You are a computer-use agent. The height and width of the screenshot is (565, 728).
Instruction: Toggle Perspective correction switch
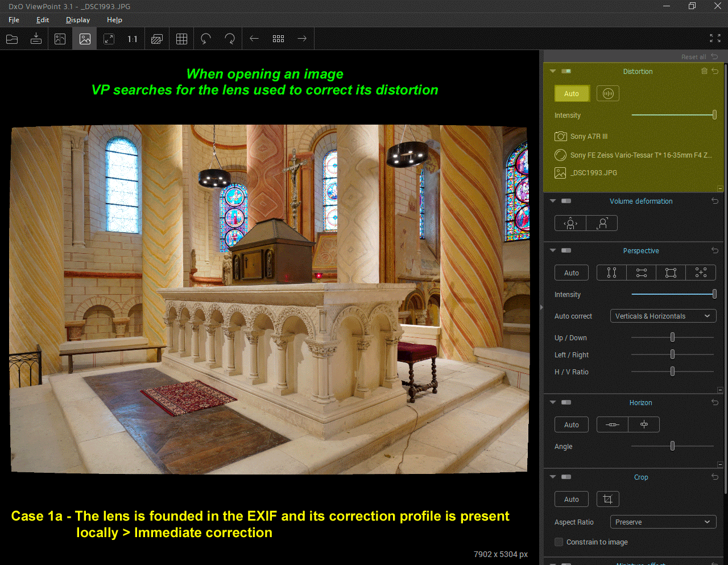pos(566,250)
